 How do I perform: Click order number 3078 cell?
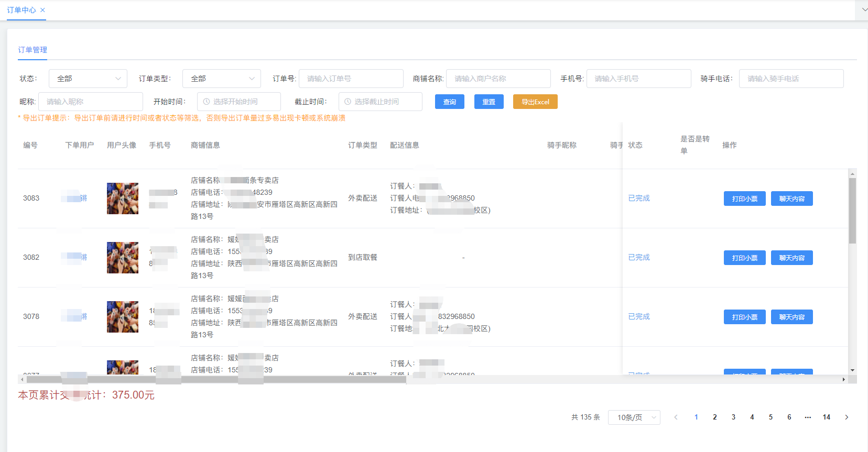pos(31,316)
